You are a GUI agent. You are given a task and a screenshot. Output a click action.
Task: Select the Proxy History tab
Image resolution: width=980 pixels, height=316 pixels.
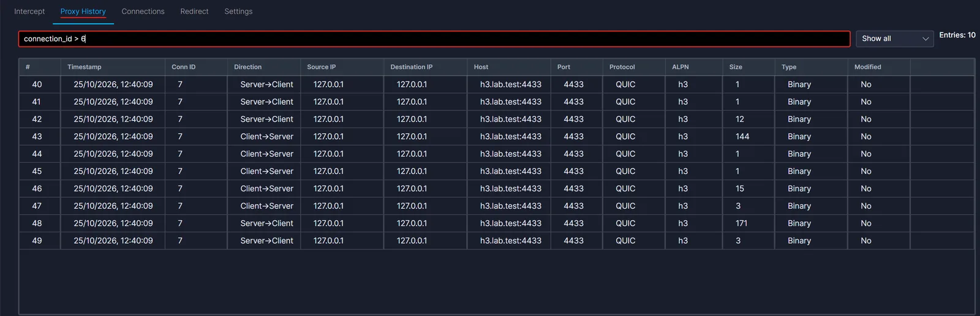click(x=83, y=12)
